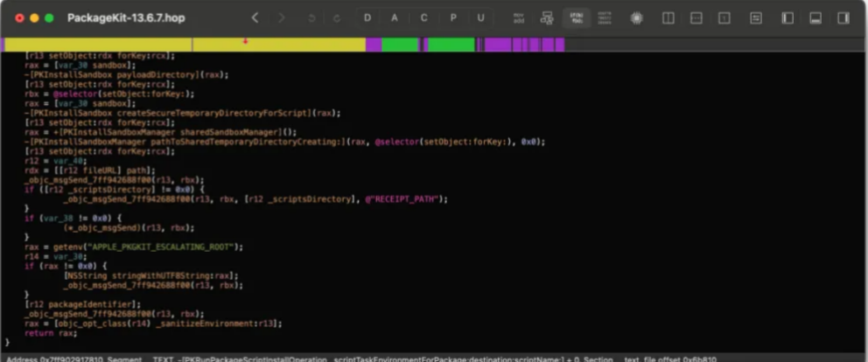Viewport: 868px width, 362px height.
Task: Jump to wide purple segment in navigation bar
Action: coord(498,45)
